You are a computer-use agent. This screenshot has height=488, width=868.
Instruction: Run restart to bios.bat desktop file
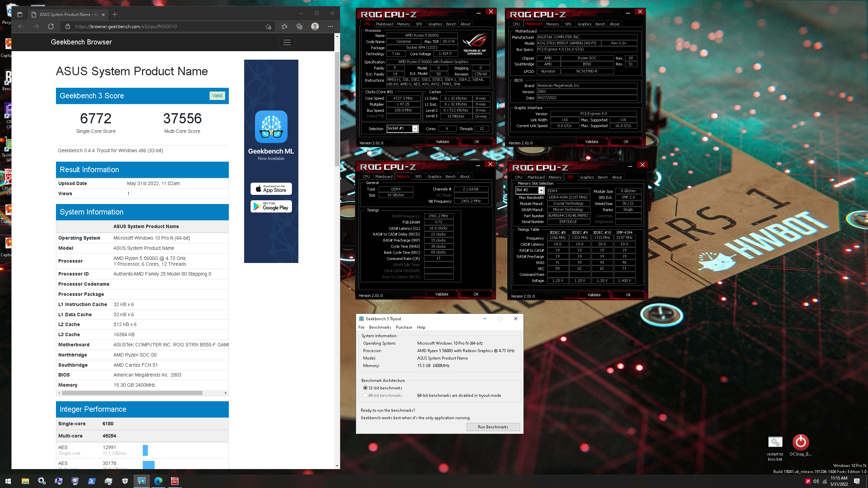775,448
